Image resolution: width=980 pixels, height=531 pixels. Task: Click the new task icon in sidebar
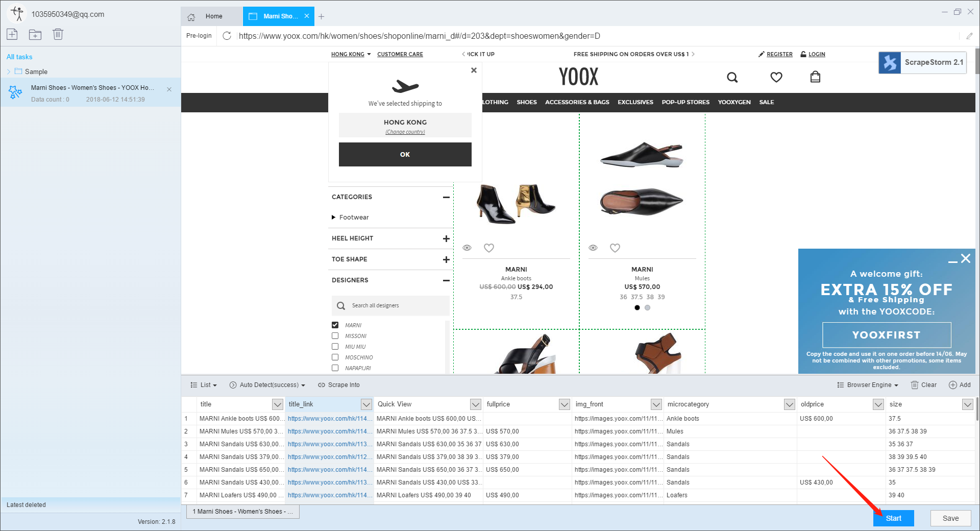coord(12,34)
